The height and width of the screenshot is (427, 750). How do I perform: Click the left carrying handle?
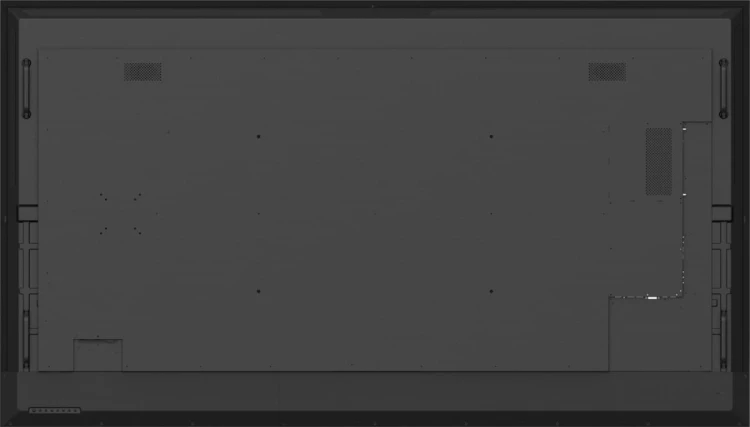point(27,88)
